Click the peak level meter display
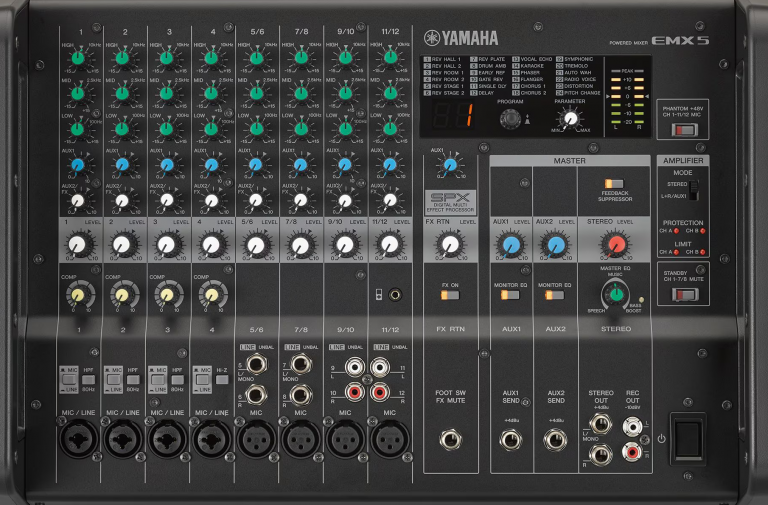The height and width of the screenshot is (505, 768). pos(627,98)
